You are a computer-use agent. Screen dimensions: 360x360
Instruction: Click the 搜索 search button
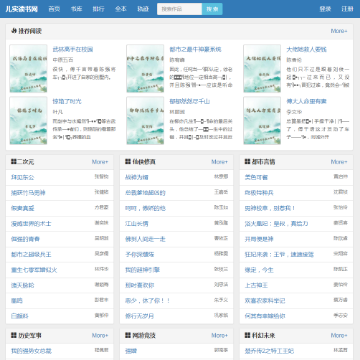(x=212, y=9)
